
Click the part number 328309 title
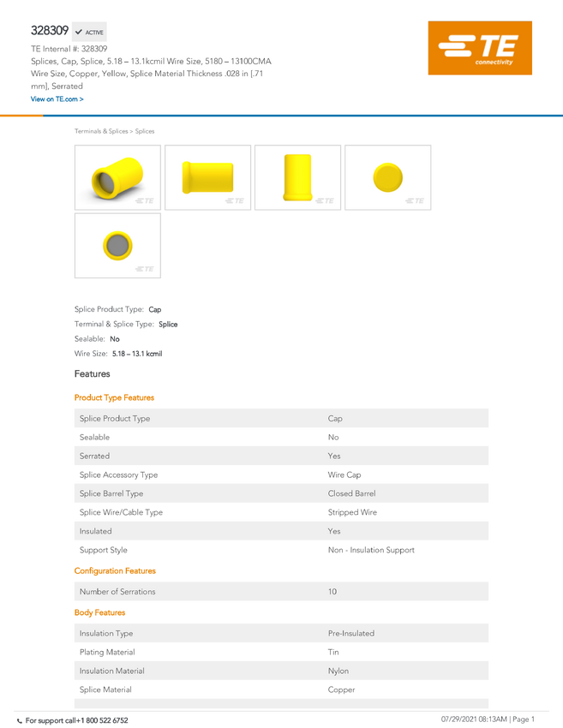50,31
